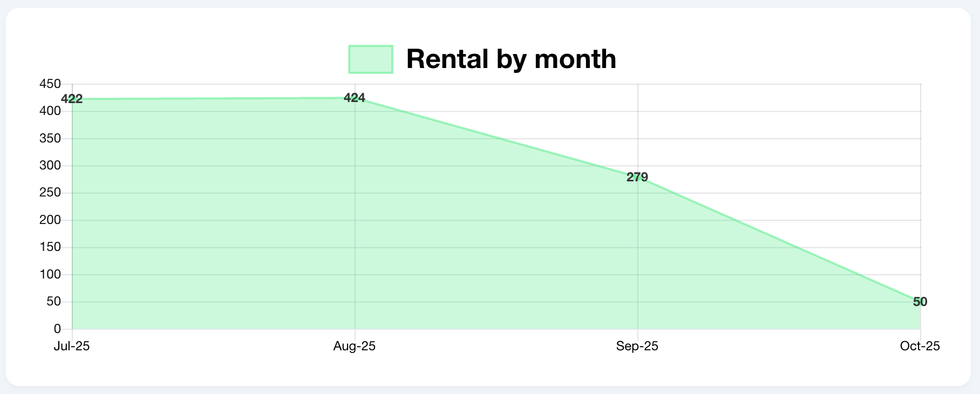
Task: Select the 250 y-axis tick label
Action: pyautogui.click(x=50, y=193)
